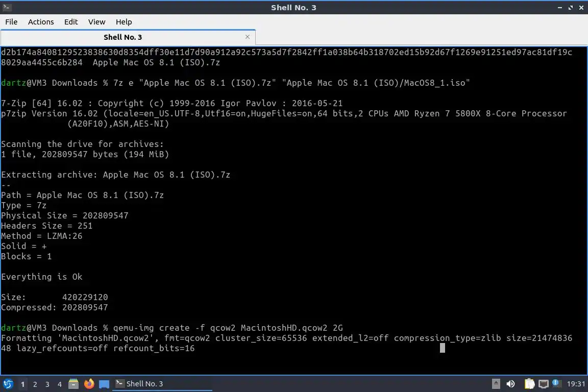This screenshot has height=392, width=588.
Task: Open the removable media eject tray icon
Action: (496, 384)
